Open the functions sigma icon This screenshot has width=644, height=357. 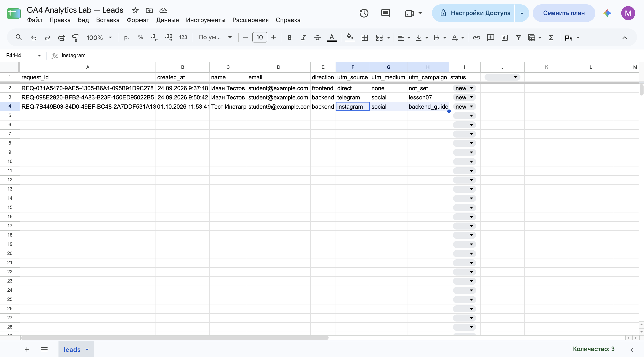(x=551, y=38)
